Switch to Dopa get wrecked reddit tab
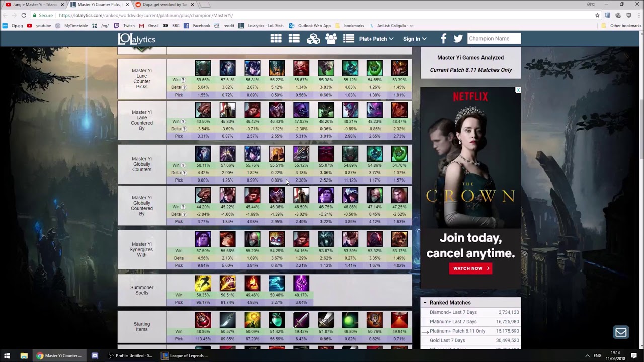This screenshot has width=644, height=362. pyautogui.click(x=165, y=5)
